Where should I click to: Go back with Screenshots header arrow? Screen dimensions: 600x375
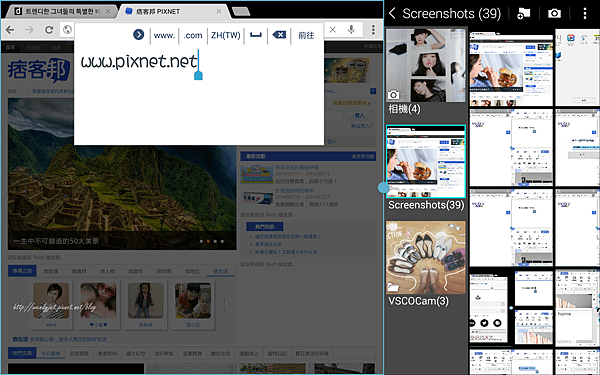pos(392,13)
